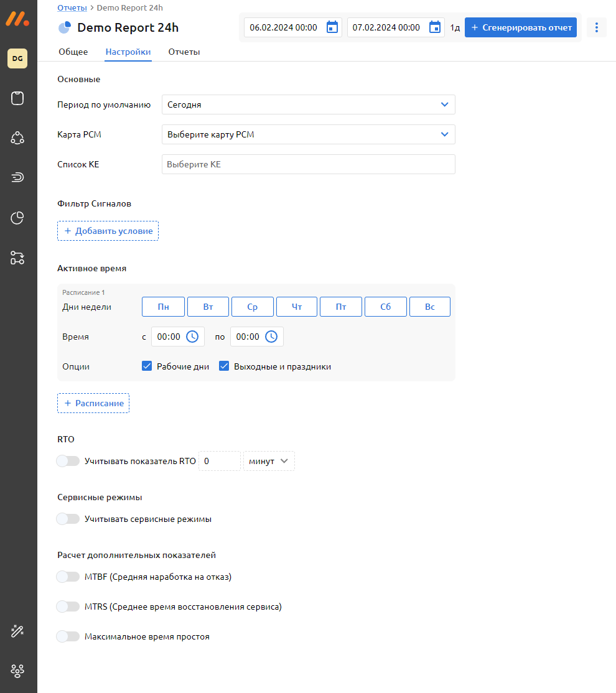Expand the Период по умолчанию dropdown
The width and height of the screenshot is (616, 693).
tap(308, 105)
